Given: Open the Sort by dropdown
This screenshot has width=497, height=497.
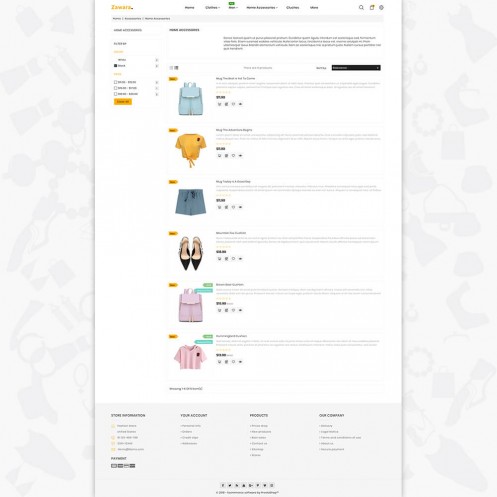Looking at the screenshot, I should pos(356,68).
